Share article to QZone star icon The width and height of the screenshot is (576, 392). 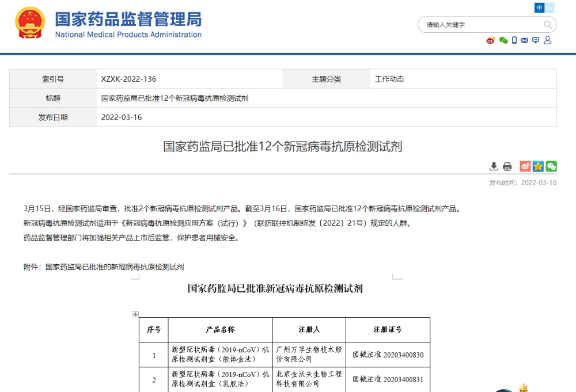pos(538,166)
